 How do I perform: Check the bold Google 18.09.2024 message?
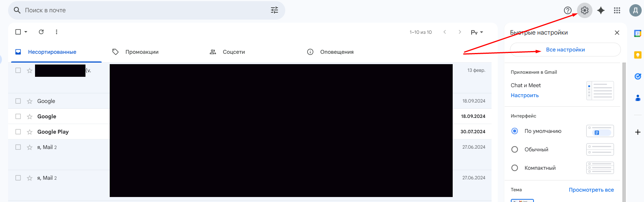18,116
